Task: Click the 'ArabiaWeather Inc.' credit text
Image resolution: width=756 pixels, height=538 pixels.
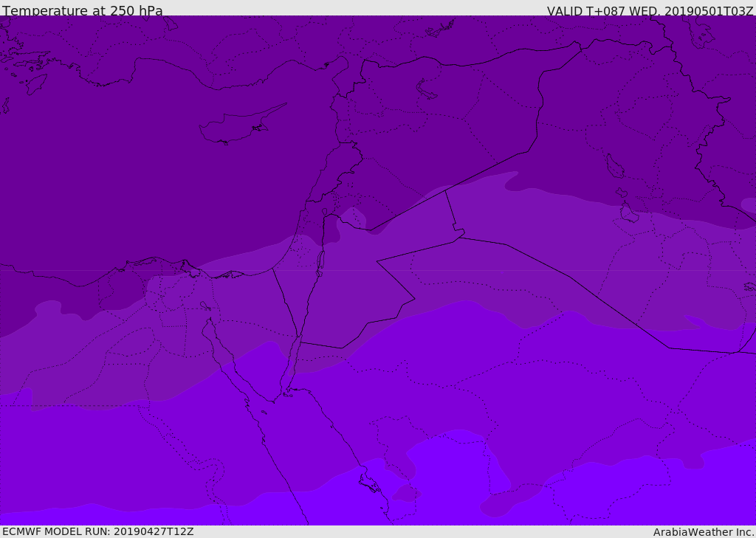Action: coord(704,532)
